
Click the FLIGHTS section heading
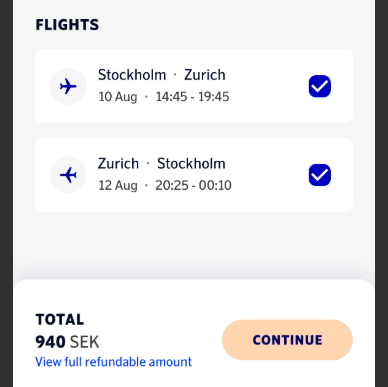[67, 25]
